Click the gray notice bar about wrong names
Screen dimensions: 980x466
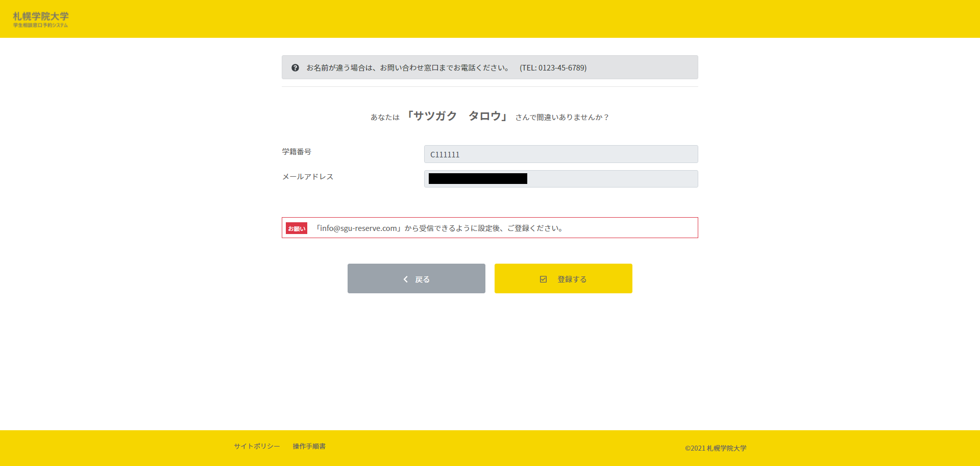tap(489, 67)
